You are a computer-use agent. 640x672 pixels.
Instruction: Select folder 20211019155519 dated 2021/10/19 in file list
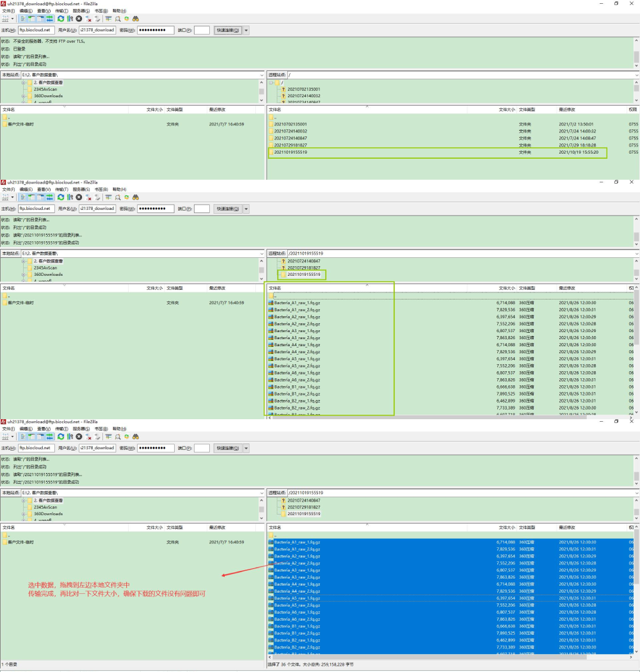[x=291, y=152]
